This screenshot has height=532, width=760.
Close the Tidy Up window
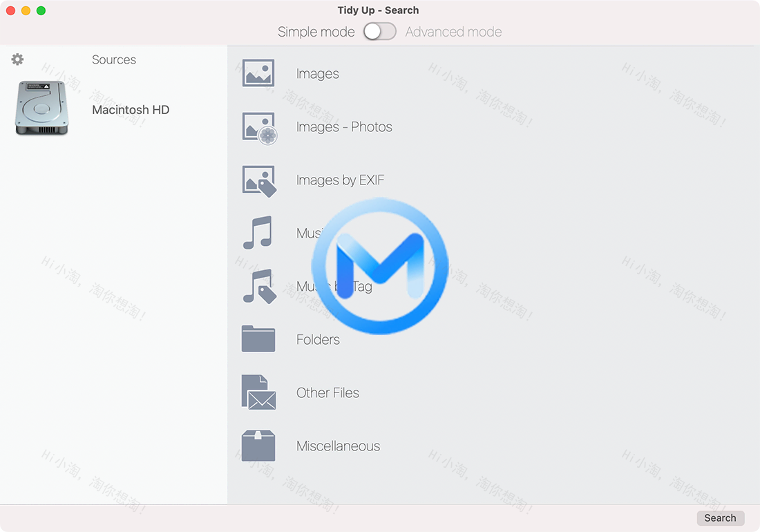click(x=10, y=10)
